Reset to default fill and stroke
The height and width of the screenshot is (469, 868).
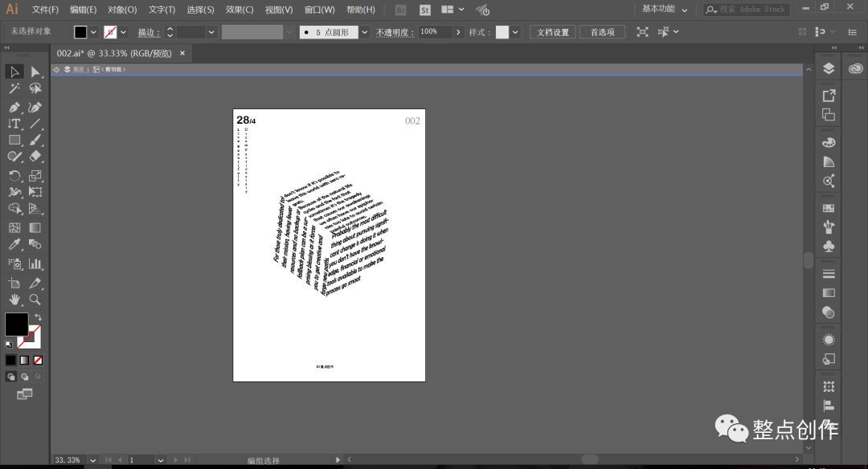(x=8, y=345)
